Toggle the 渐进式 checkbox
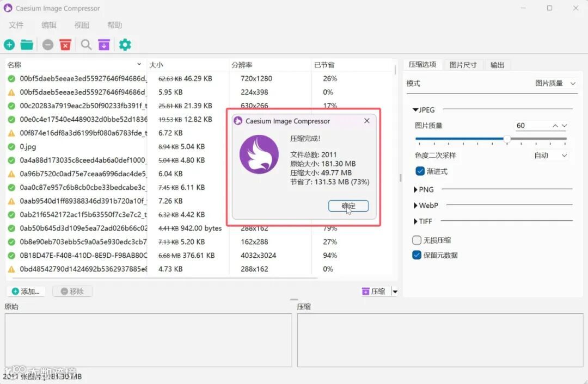 tap(420, 171)
